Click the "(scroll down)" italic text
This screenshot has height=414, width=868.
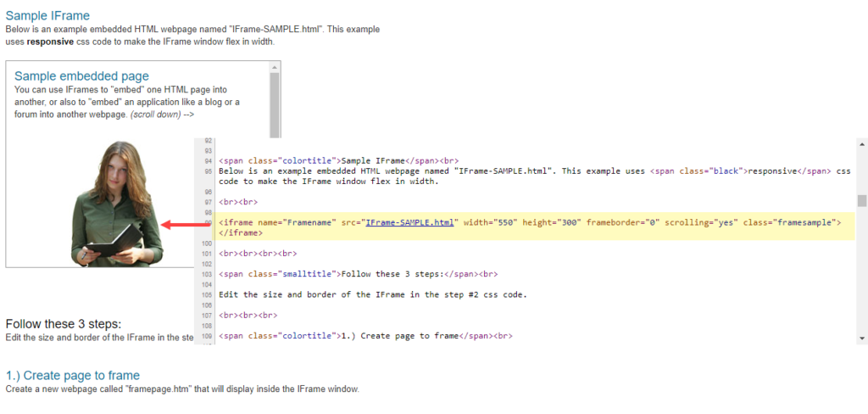pos(156,115)
